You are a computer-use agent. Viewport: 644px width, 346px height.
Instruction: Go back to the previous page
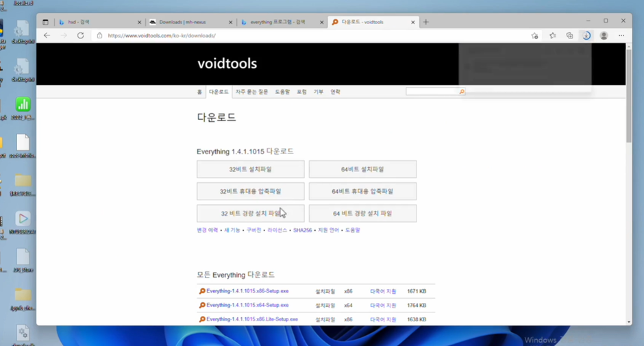[x=47, y=36]
